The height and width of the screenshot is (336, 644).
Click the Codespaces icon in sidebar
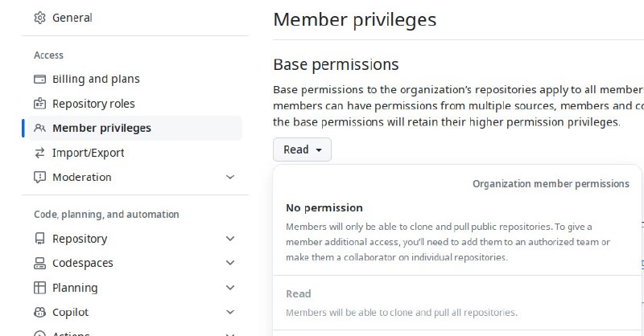(x=39, y=263)
